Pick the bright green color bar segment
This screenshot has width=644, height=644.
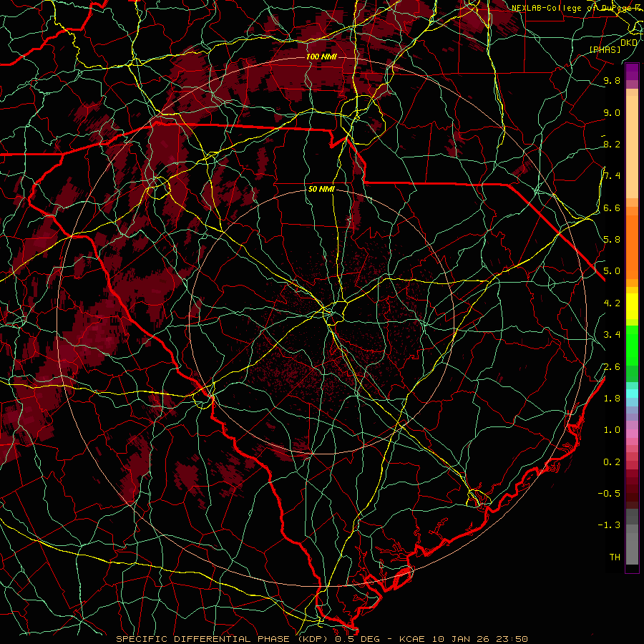(x=632, y=346)
